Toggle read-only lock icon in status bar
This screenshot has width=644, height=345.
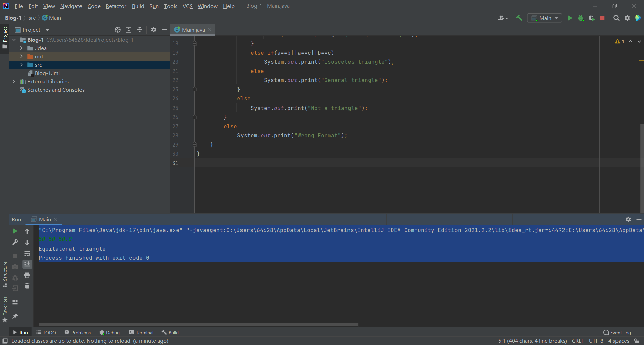tap(636, 341)
